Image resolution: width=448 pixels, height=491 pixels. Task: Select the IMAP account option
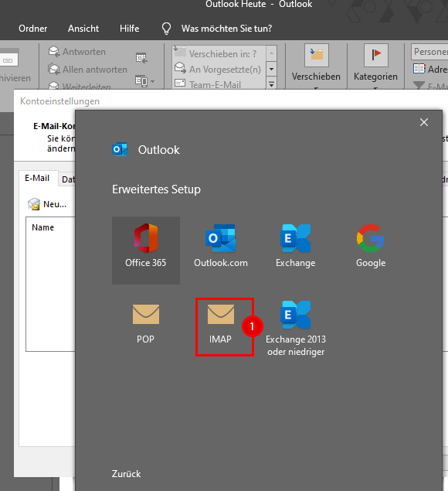click(221, 326)
